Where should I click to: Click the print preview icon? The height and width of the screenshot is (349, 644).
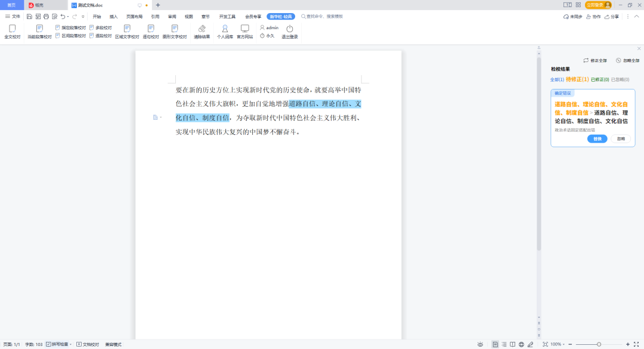55,17
